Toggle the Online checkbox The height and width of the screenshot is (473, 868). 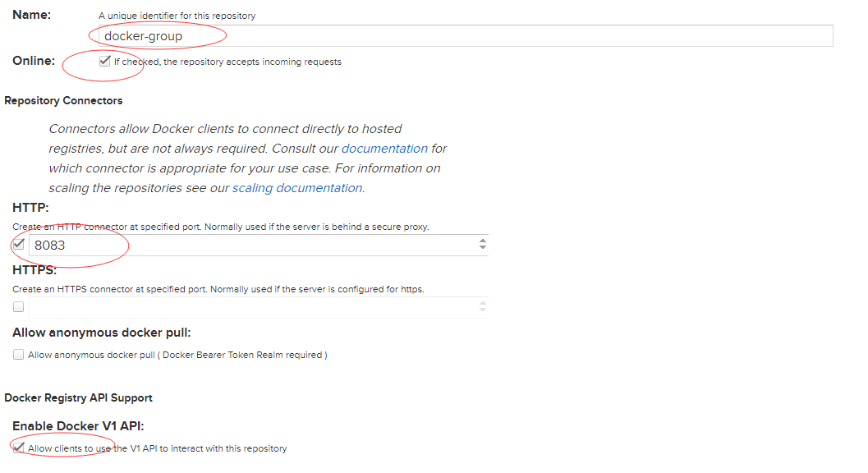click(104, 61)
